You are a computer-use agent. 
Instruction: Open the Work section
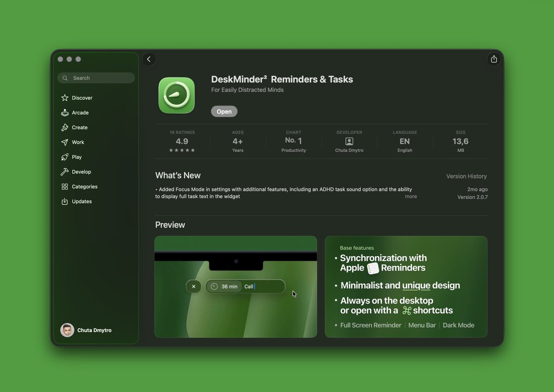tap(78, 142)
